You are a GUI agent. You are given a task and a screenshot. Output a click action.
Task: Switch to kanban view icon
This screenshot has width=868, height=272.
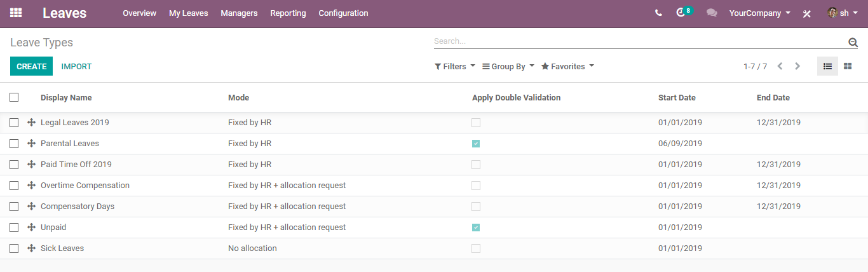coord(848,66)
